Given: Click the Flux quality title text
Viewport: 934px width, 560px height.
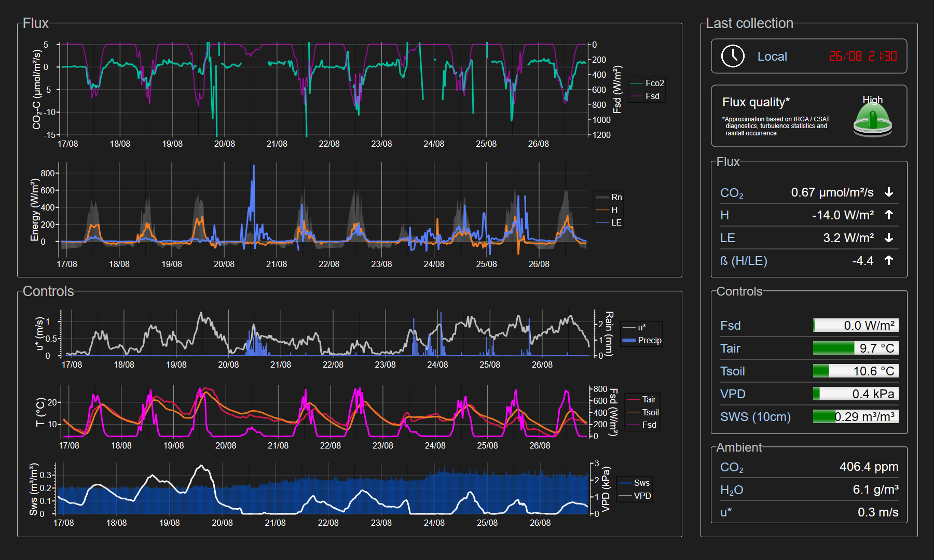Looking at the screenshot, I should point(756,102).
